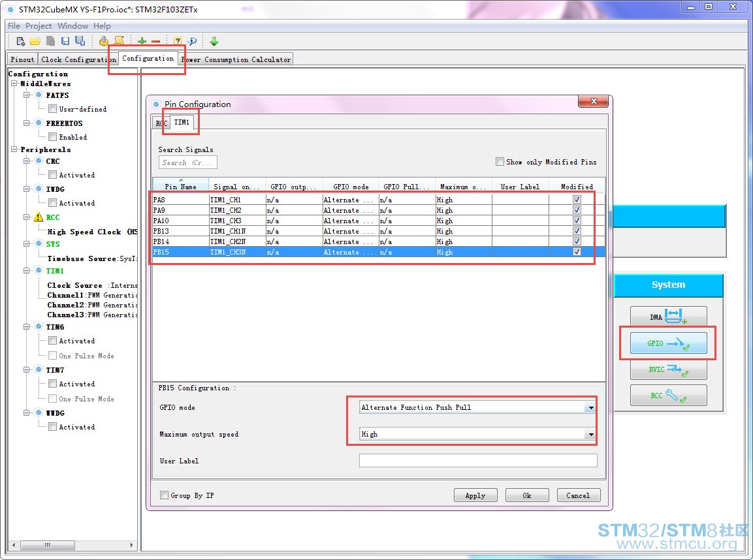Screen dimensions: 753x560
Task: Open a project with the folder icon
Action: click(35, 41)
